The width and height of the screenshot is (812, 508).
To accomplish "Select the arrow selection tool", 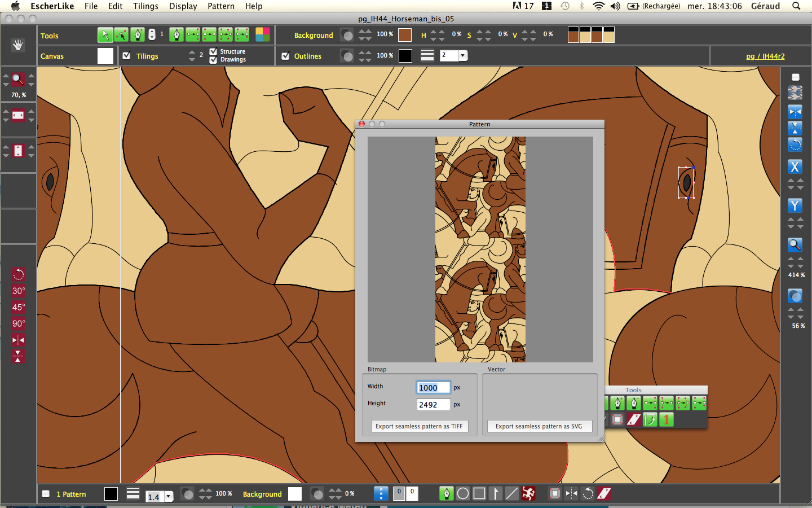I will [x=105, y=35].
